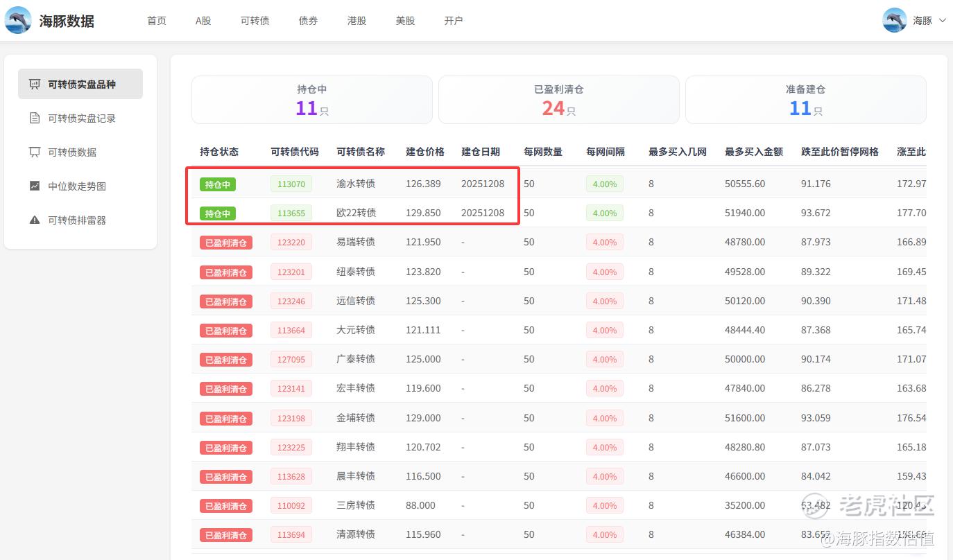
Task: Click the 持仓中 tag for 渝水转债
Action: (218, 184)
